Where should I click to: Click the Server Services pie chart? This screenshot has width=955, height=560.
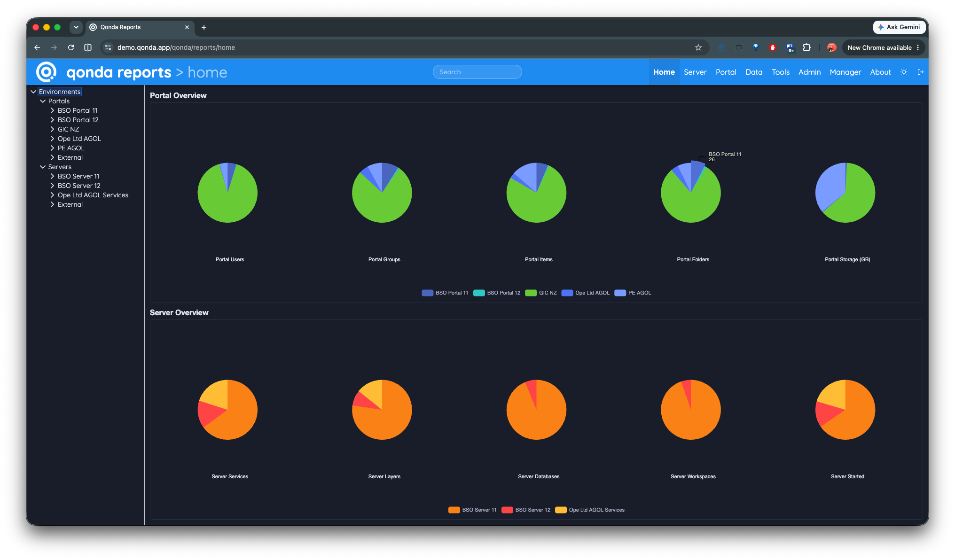227,410
